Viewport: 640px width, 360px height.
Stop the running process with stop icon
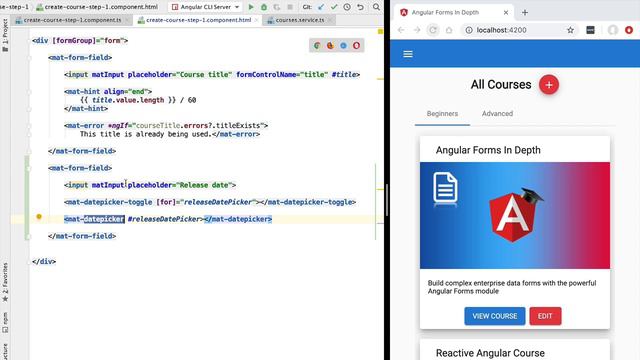pos(290,7)
